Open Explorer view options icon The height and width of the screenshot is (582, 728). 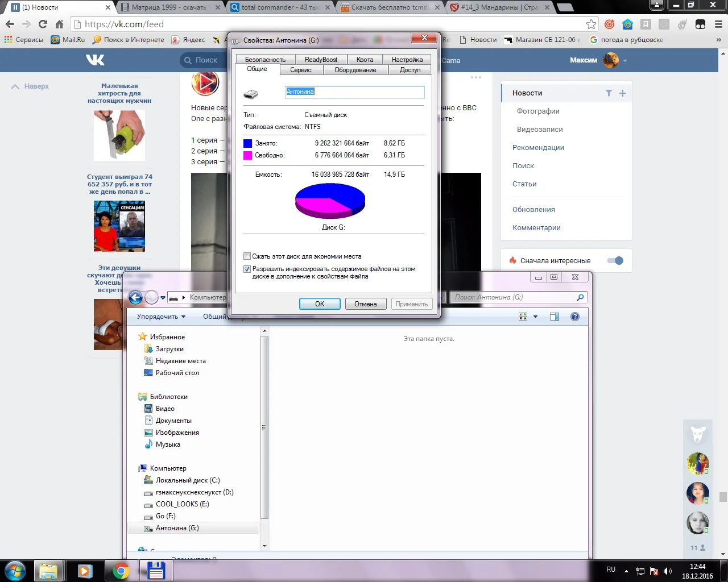pos(523,317)
